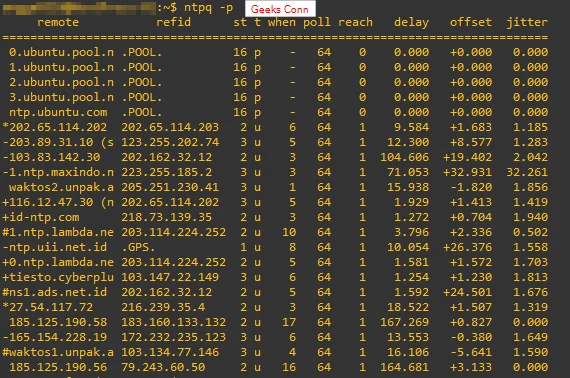570x378 pixels.
Task: Click offset value -1.820
Action: [471, 187]
